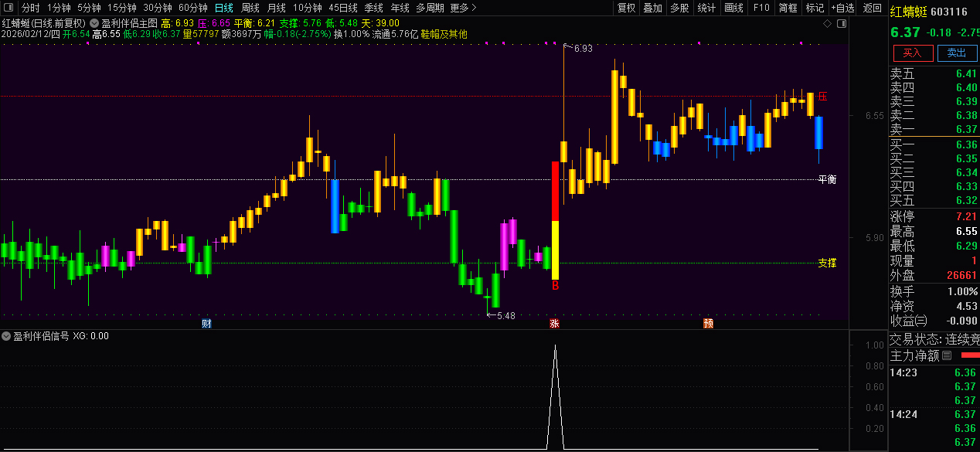Open the 主力净额 detail list icon
This screenshot has height=452, width=980.
pos(948,356)
